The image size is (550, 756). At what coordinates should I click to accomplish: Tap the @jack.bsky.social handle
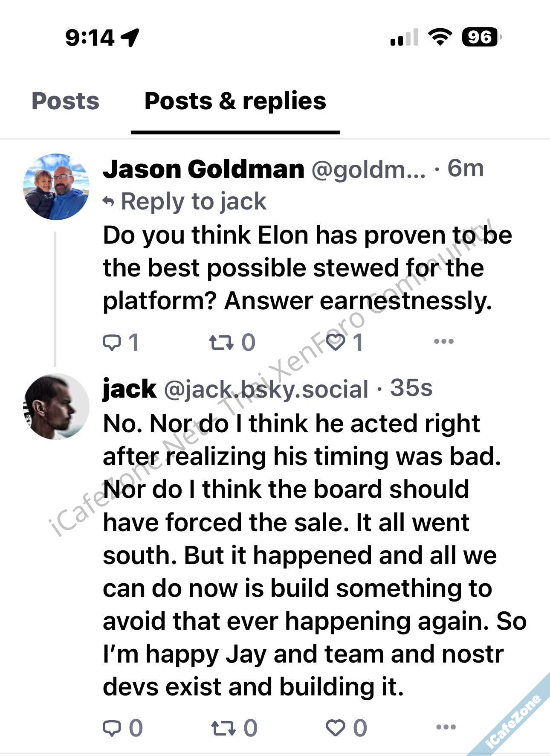266,389
